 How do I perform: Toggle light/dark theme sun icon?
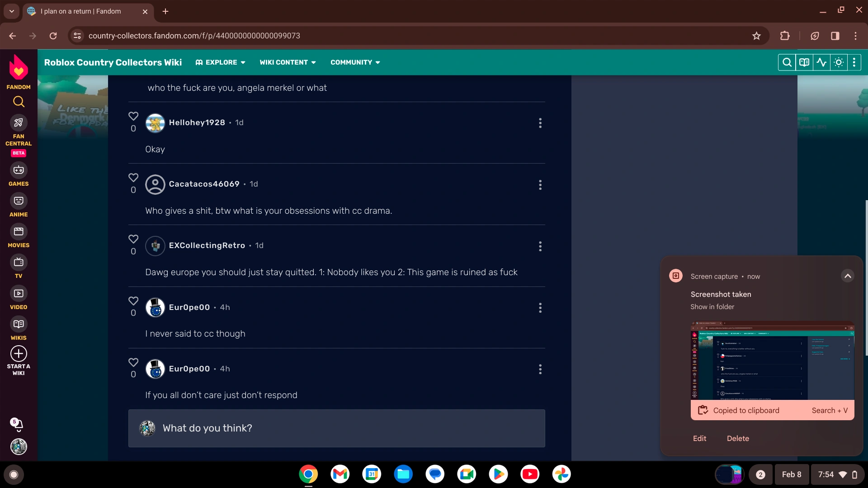(839, 62)
